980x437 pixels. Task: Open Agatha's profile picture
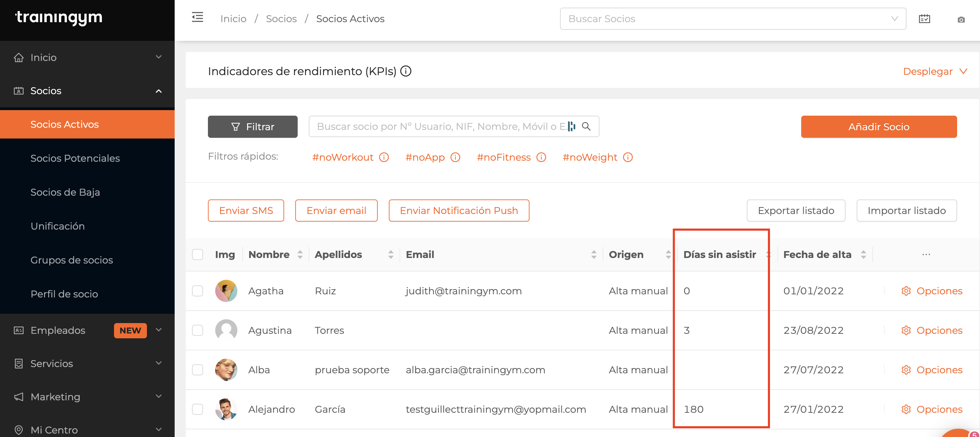pos(226,291)
